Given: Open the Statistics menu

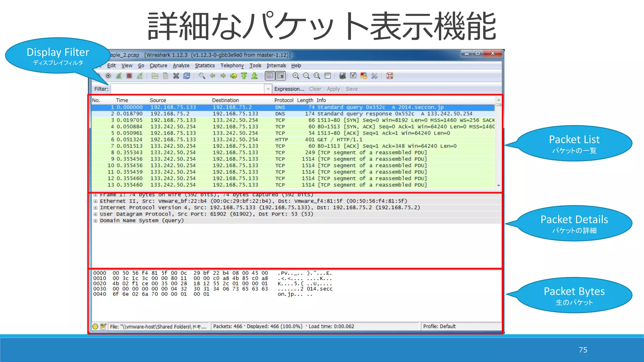Looking at the screenshot, I should [x=205, y=65].
